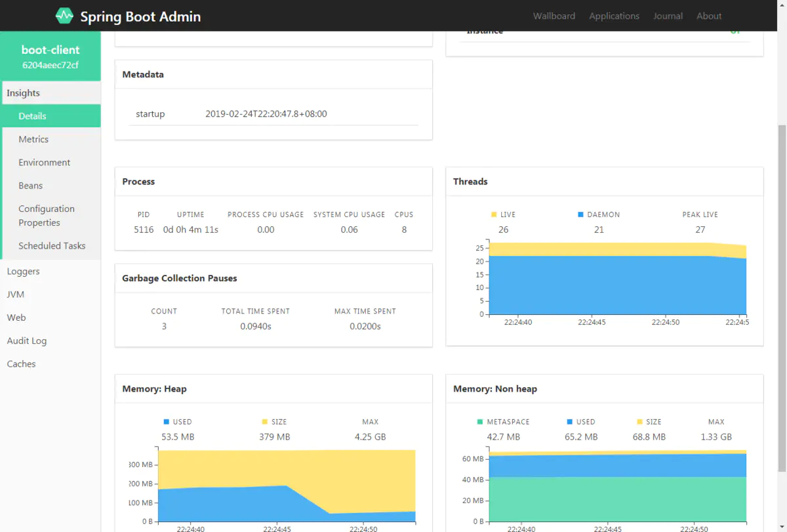The width and height of the screenshot is (787, 532).
Task: Click the peak live threads value 27
Action: [x=700, y=230]
